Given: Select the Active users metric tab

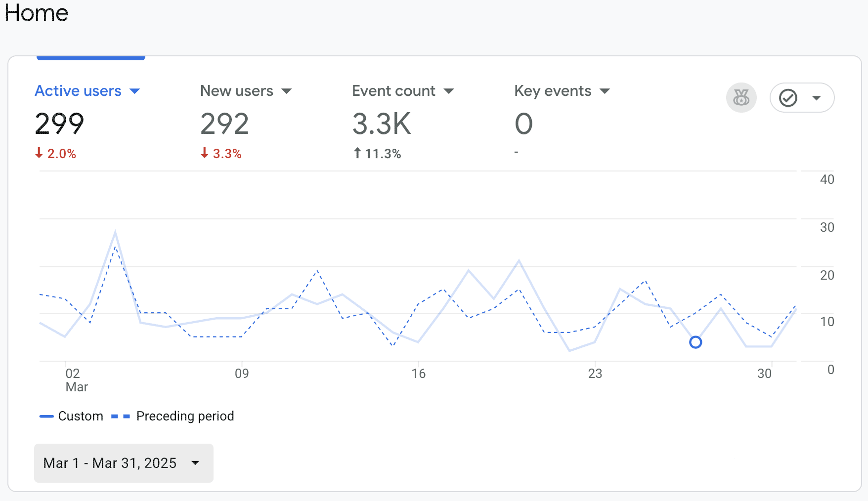Looking at the screenshot, I should click(78, 91).
